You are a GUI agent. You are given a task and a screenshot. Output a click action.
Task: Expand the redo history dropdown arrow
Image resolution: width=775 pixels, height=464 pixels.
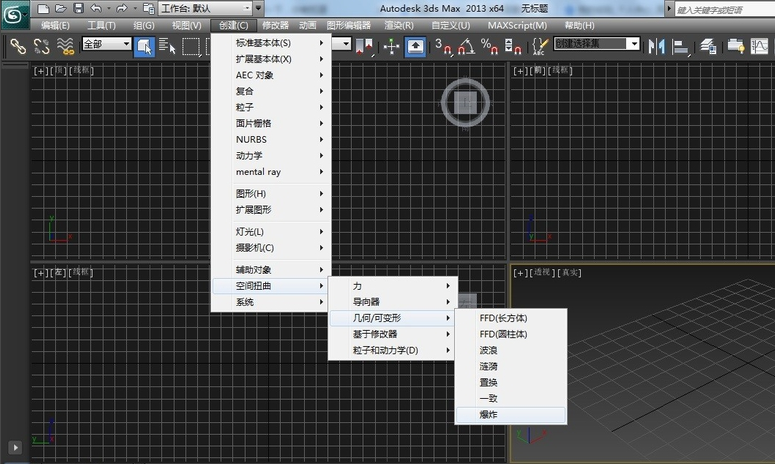pos(134,8)
